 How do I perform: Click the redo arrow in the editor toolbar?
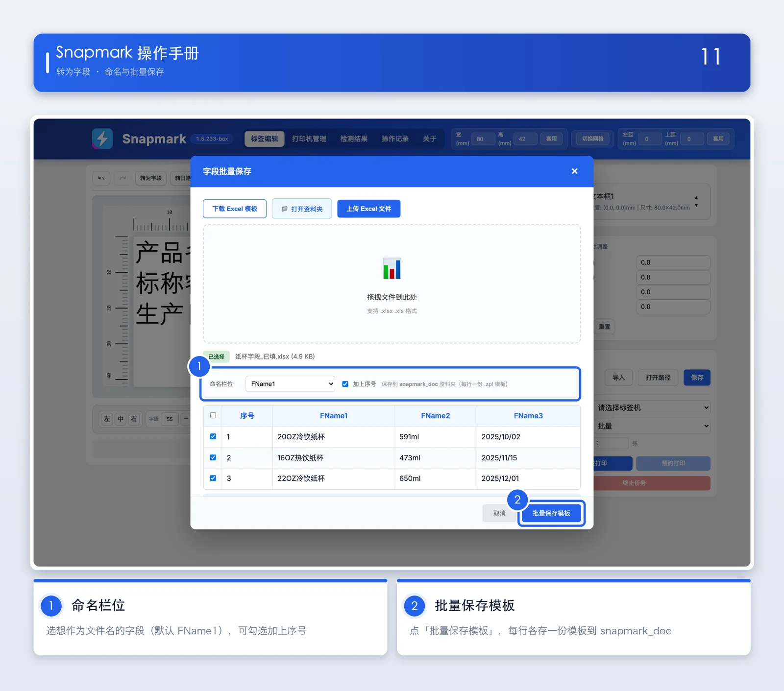(122, 178)
